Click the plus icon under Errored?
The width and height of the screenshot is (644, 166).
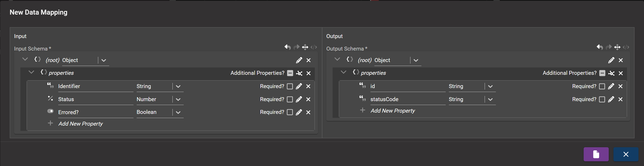(50, 123)
